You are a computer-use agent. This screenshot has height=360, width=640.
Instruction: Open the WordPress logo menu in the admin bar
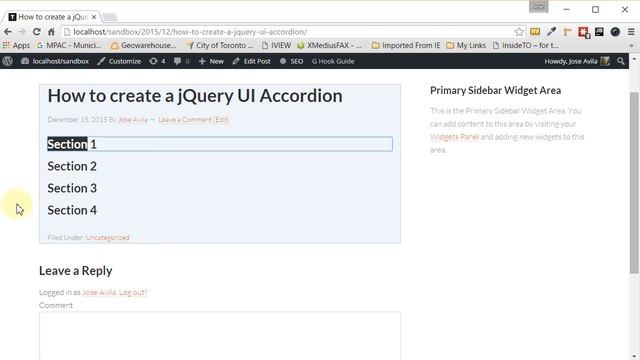point(7,61)
